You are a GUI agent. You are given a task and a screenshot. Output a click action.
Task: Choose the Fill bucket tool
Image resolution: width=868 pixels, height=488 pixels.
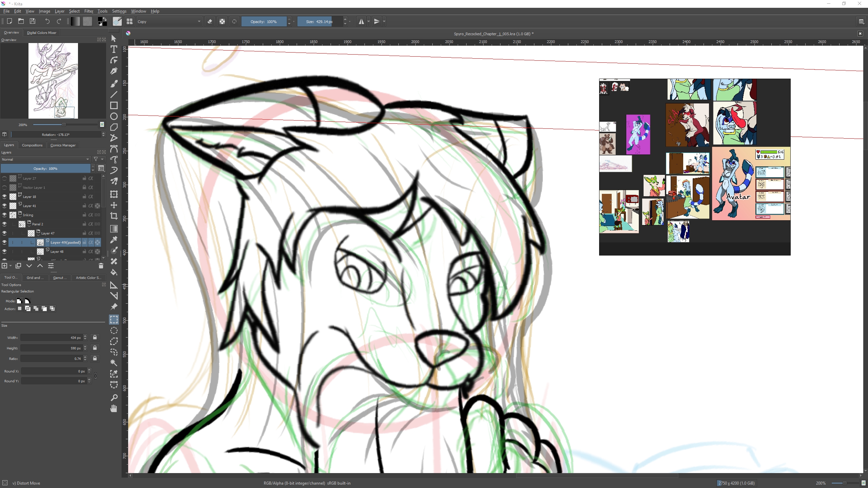(114, 272)
